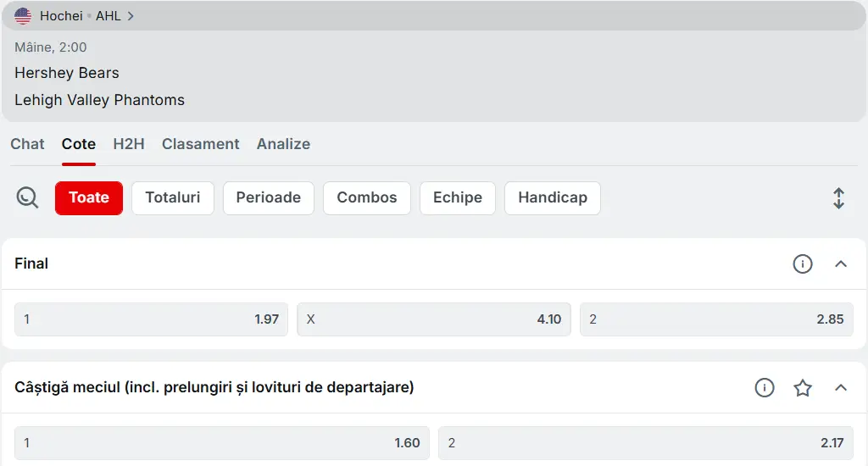This screenshot has height=466, width=868.
Task: Open the AHL league breadcrumb link
Action: coord(108,16)
